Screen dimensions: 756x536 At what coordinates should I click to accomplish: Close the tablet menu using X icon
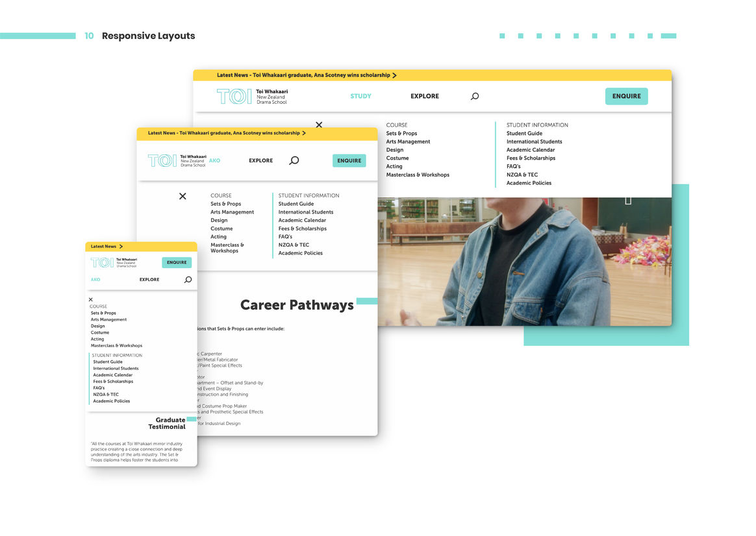click(183, 196)
